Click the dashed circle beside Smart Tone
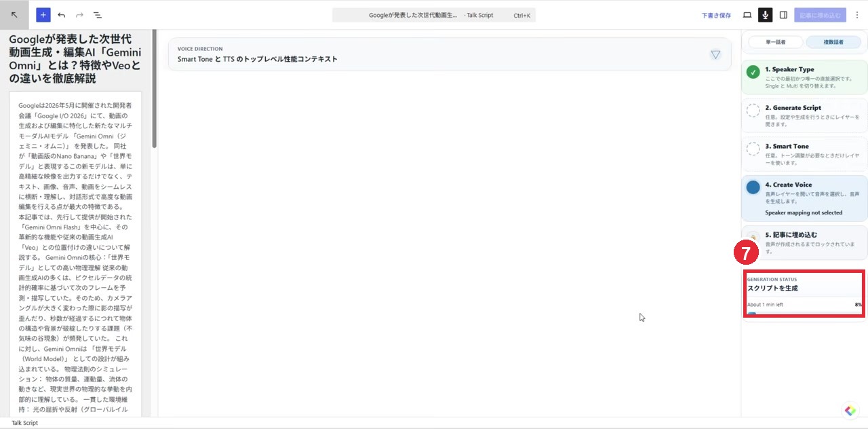This screenshot has width=868, height=429. pyautogui.click(x=753, y=149)
